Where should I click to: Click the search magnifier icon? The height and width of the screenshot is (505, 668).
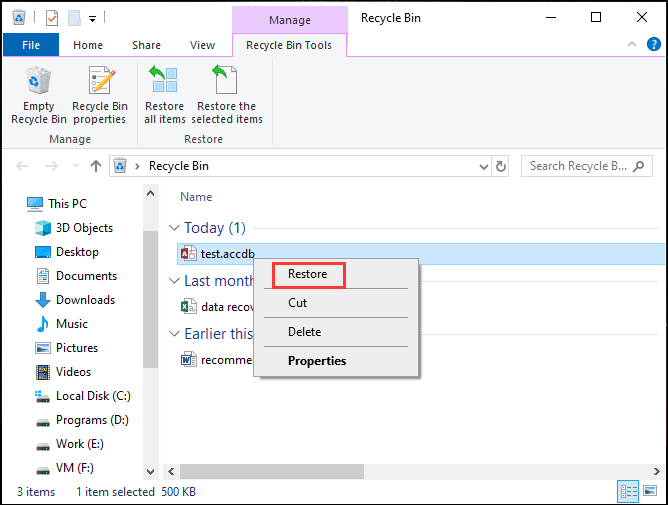[x=638, y=166]
